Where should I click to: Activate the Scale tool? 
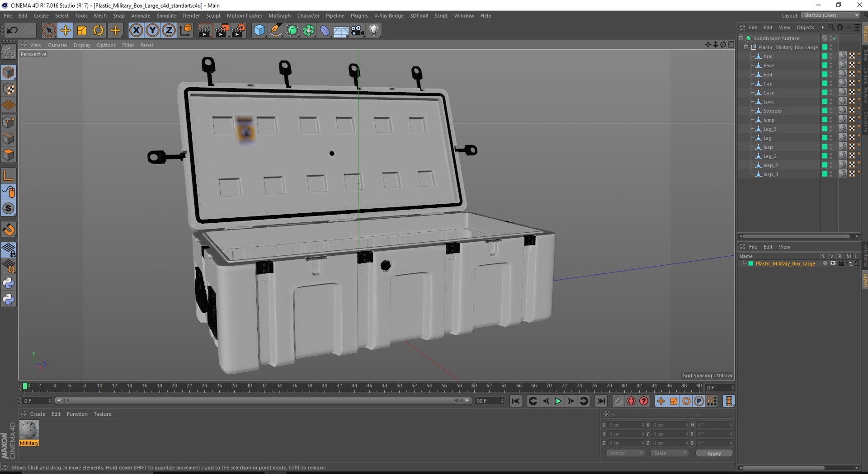(82, 30)
